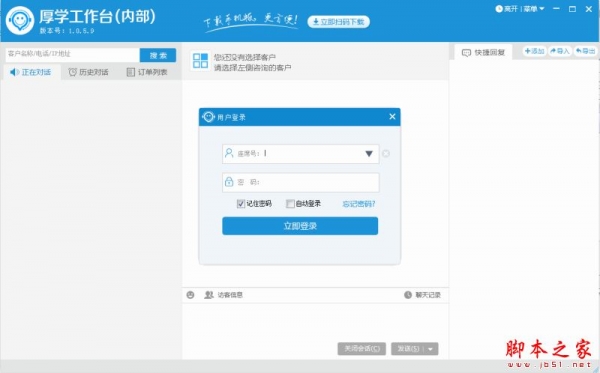Open 聊天记录 chat history
The width and height of the screenshot is (600, 373).
coord(422,295)
